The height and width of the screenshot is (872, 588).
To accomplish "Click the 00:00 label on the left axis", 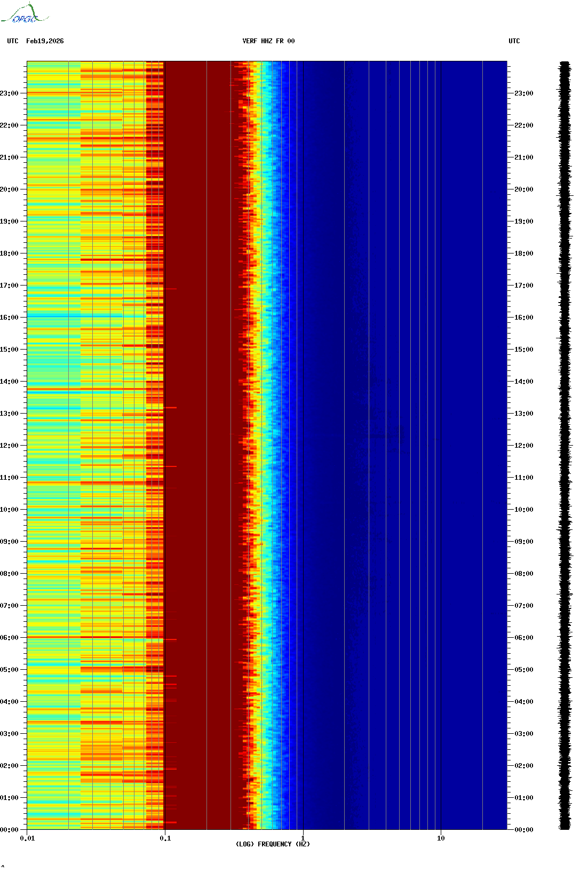I will [10, 830].
